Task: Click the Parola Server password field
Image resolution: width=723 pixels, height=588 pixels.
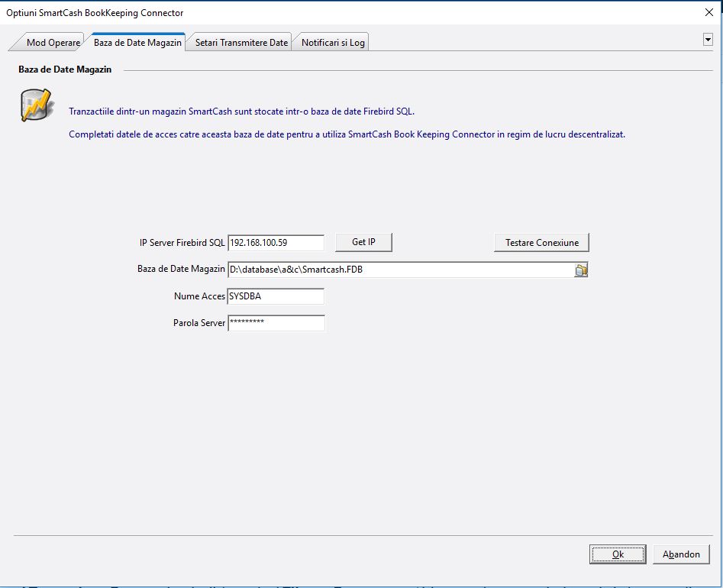Action: coord(276,323)
